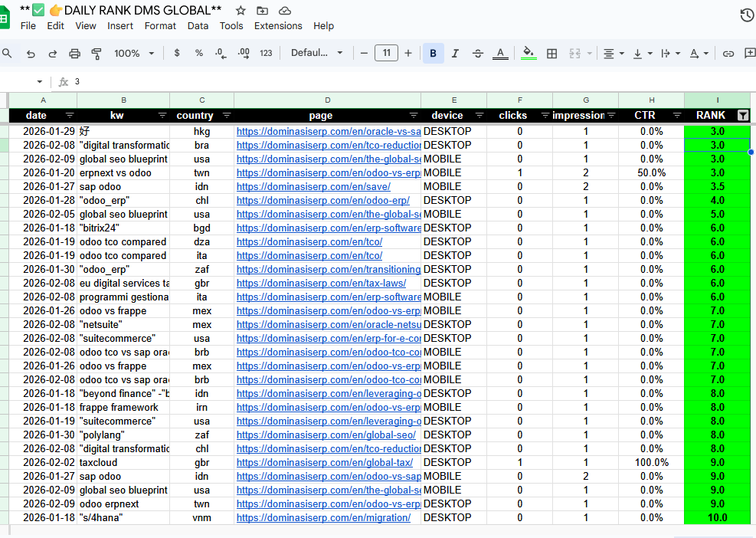The image size is (756, 538).
Task: Open version history clock icon
Action: [747, 15]
